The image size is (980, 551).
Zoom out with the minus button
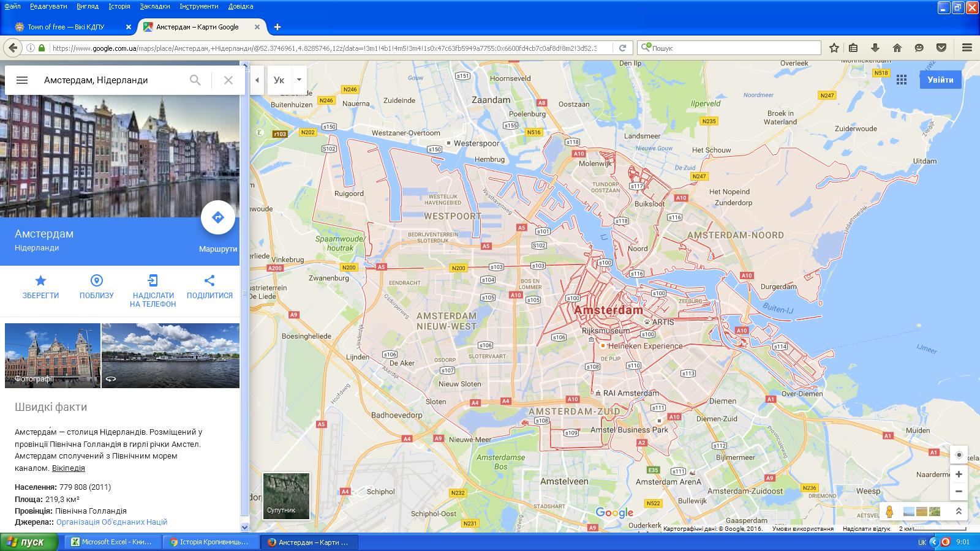(x=959, y=491)
